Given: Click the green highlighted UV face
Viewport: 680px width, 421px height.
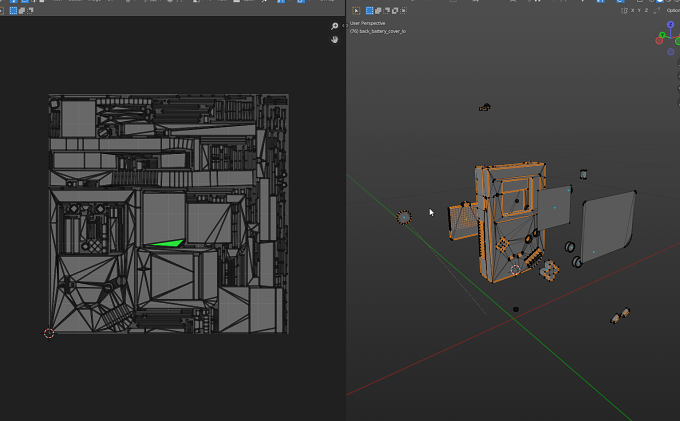Looking at the screenshot, I should coord(168,244).
